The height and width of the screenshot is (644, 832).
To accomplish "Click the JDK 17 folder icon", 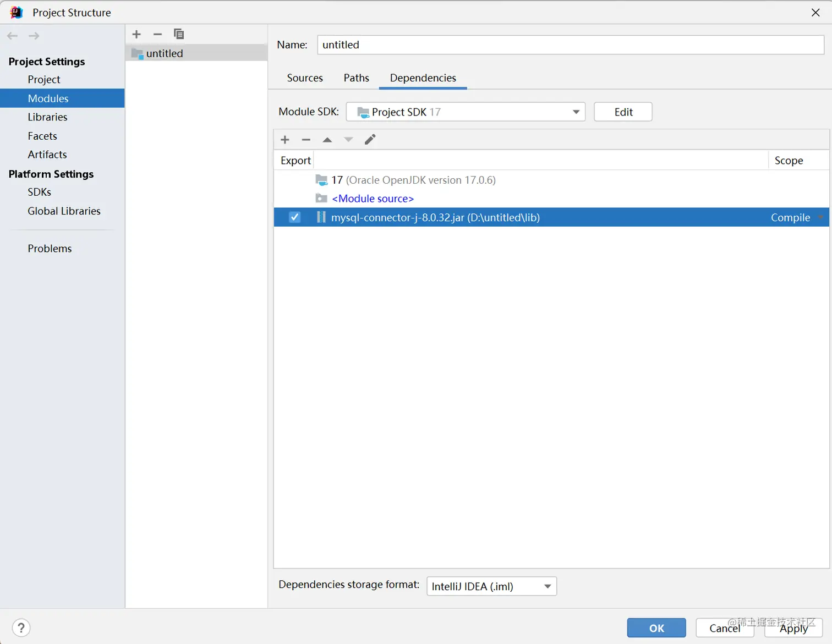I will tap(321, 180).
